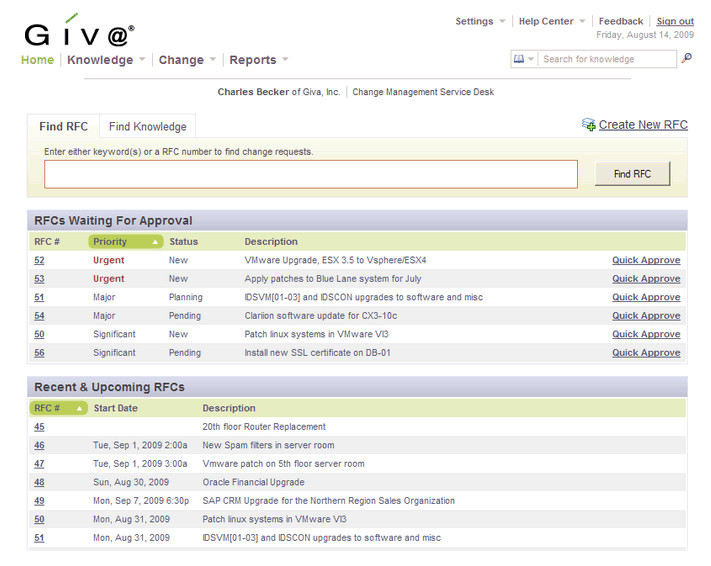This screenshot has width=711, height=566.
Task: Click 'Mon, Sep 7, 2009 6:30p' date
Action: click(141, 501)
